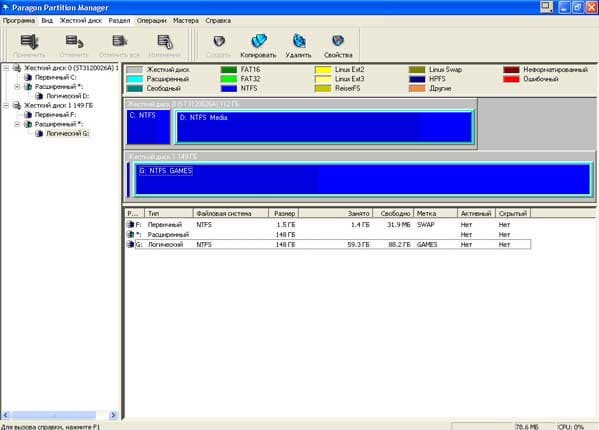Screen dimensions: 599x430
Task: Open the Свойства (Properties) toolbar icon
Action: pos(338,41)
